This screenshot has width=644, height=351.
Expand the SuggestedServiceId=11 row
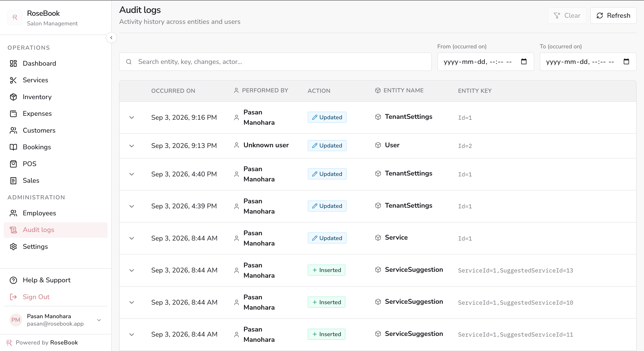coord(132,335)
